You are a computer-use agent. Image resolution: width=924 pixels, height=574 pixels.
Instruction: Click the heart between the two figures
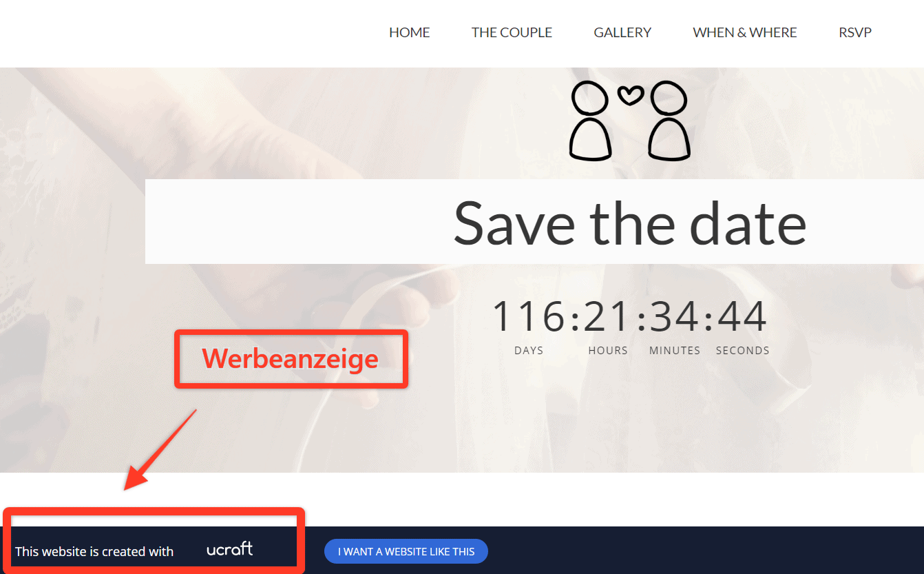[630, 95]
